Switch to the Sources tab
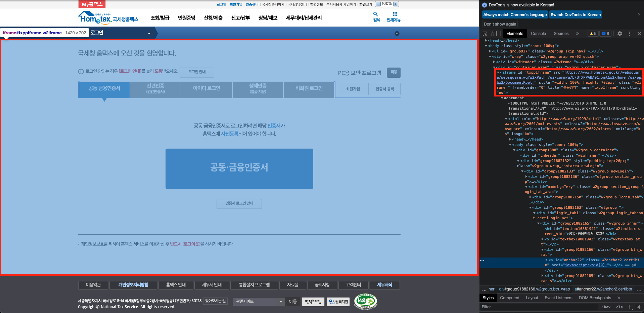Screen dimensions: 644x313 [x=561, y=34]
